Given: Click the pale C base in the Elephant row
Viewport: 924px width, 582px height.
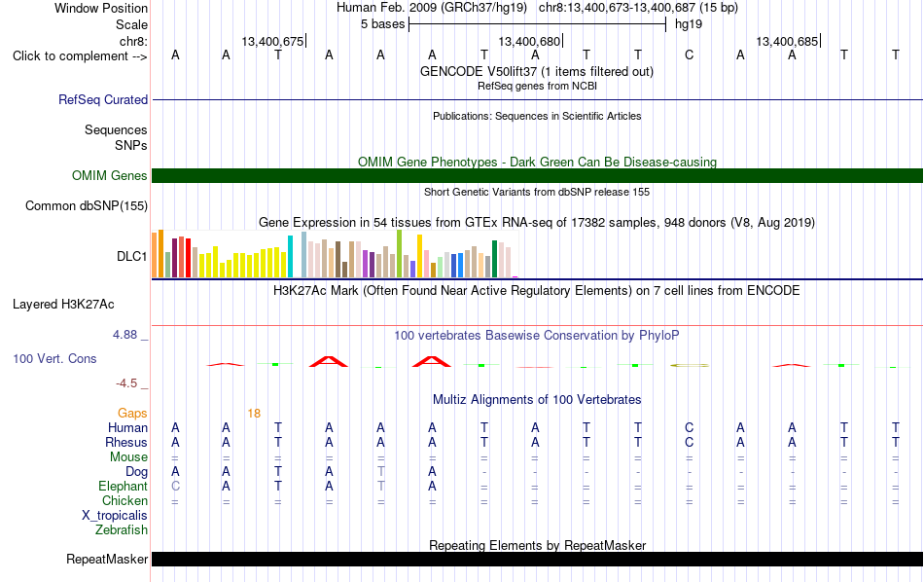Looking at the screenshot, I should 175,486.
